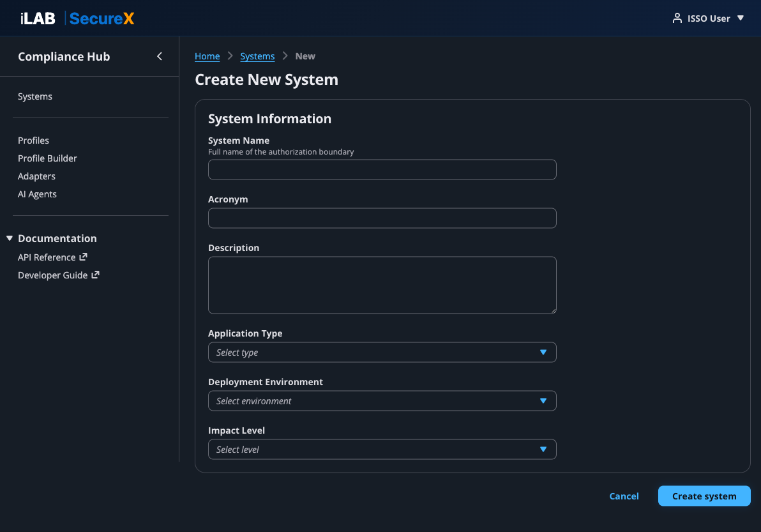
Task: Open AI Agents in the sidebar
Action: coord(38,194)
